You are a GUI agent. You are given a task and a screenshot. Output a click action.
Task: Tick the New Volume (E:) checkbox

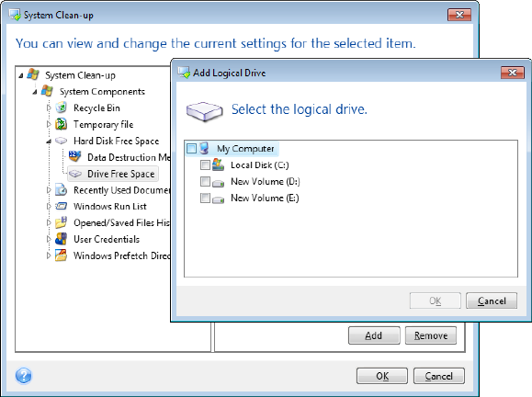(x=205, y=198)
